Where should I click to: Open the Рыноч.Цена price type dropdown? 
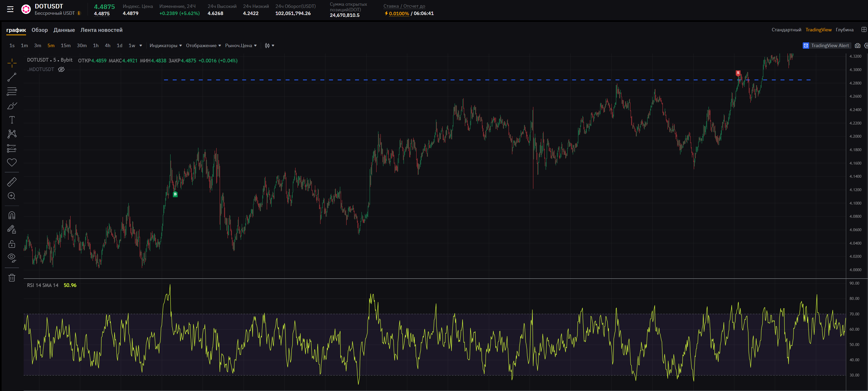240,46
